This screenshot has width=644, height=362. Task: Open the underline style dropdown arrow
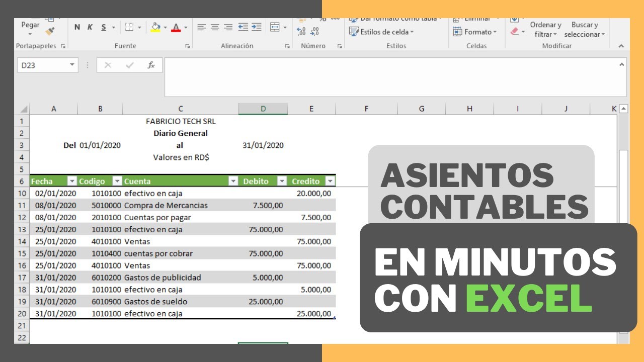point(113,27)
